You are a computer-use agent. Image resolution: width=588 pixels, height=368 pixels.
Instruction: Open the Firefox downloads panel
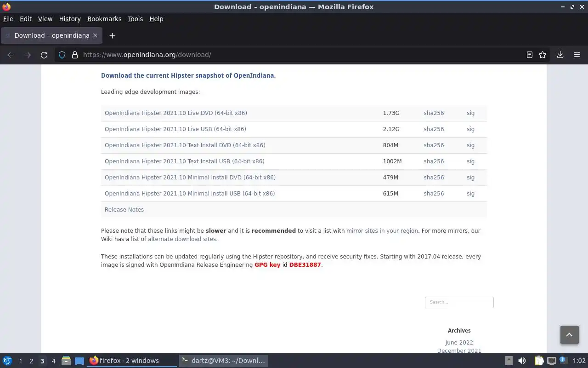coord(560,55)
